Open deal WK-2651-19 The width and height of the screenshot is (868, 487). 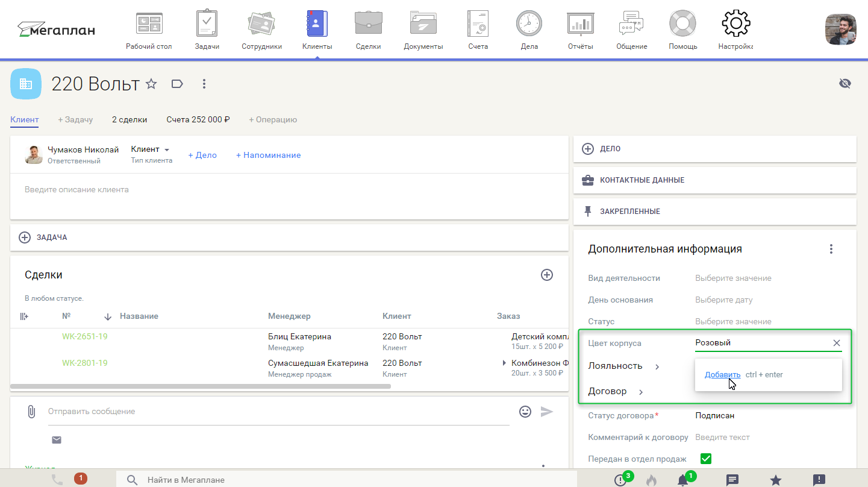(85, 336)
